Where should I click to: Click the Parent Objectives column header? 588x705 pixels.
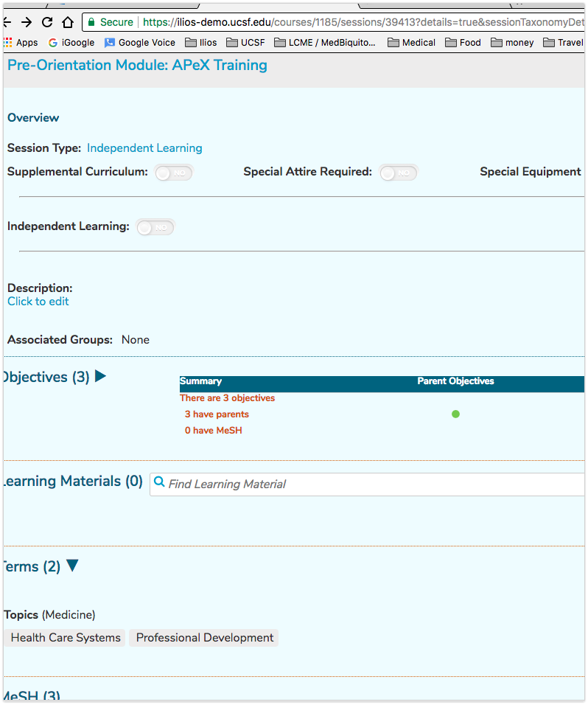455,381
